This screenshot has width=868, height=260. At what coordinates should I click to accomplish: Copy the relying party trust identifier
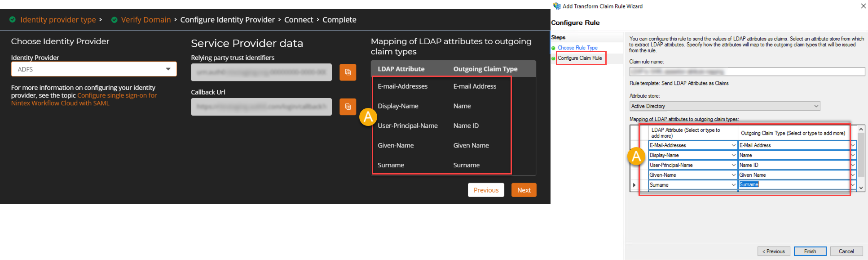348,72
